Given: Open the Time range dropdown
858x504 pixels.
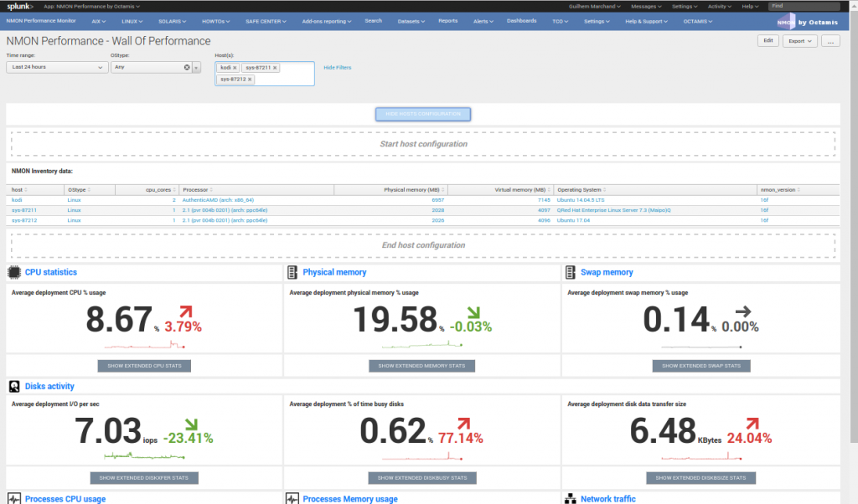Looking at the screenshot, I should coord(56,66).
